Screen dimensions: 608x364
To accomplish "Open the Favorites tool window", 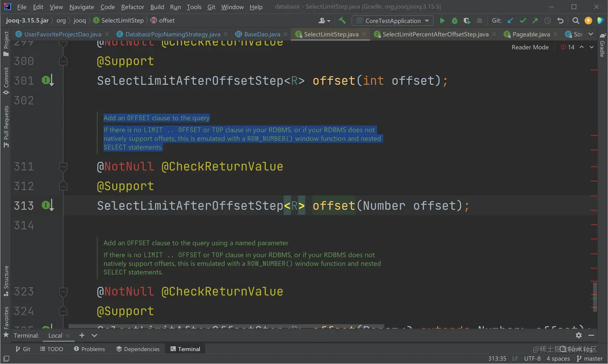I will pos(6,322).
